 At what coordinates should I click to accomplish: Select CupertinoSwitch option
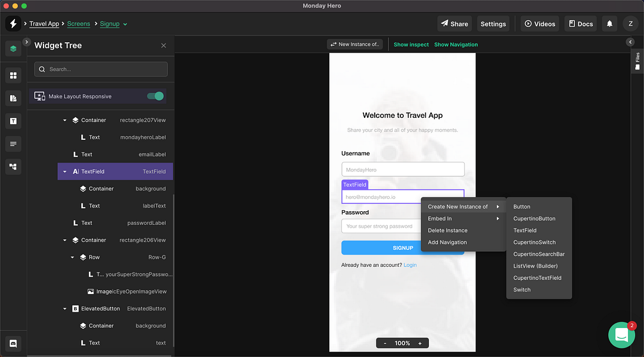point(539,242)
